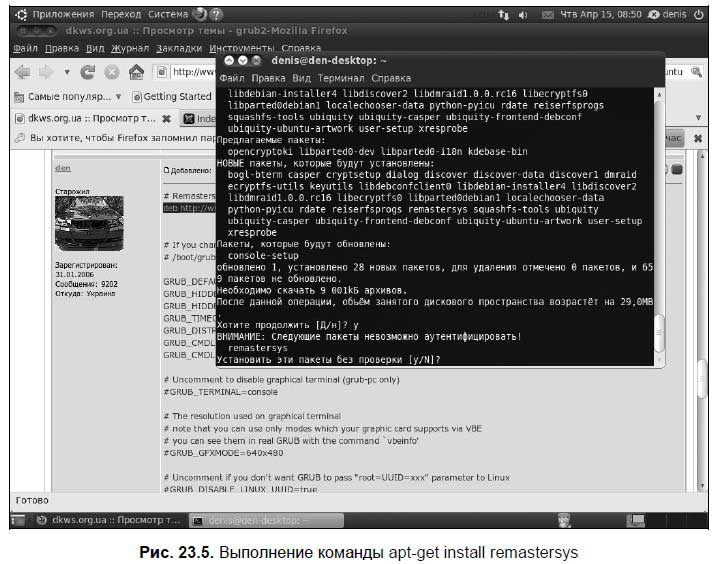Launch Firefox from the top panel icon

[x=200, y=15]
